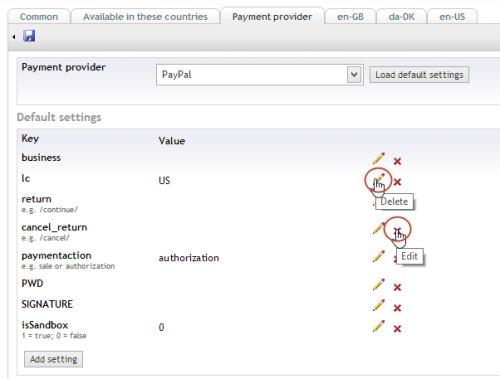The height and width of the screenshot is (379, 500).
Task: Delete the lc setting with red X
Action: (397, 182)
